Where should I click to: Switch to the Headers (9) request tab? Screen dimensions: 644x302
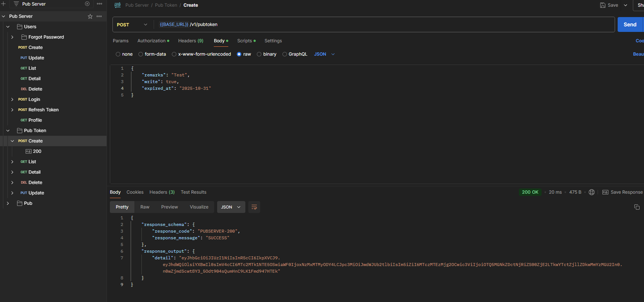(x=190, y=41)
